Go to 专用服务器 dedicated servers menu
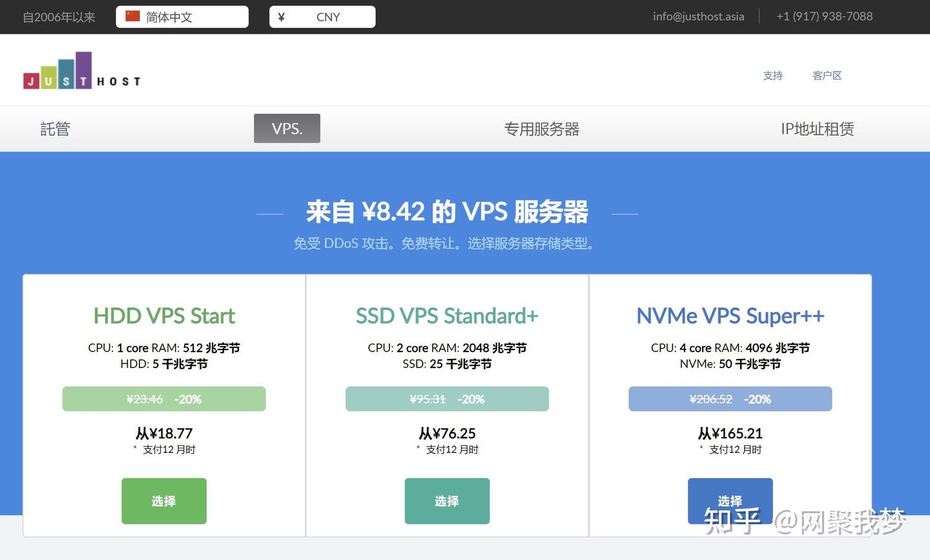Screen dimensions: 930x560 coord(541,129)
